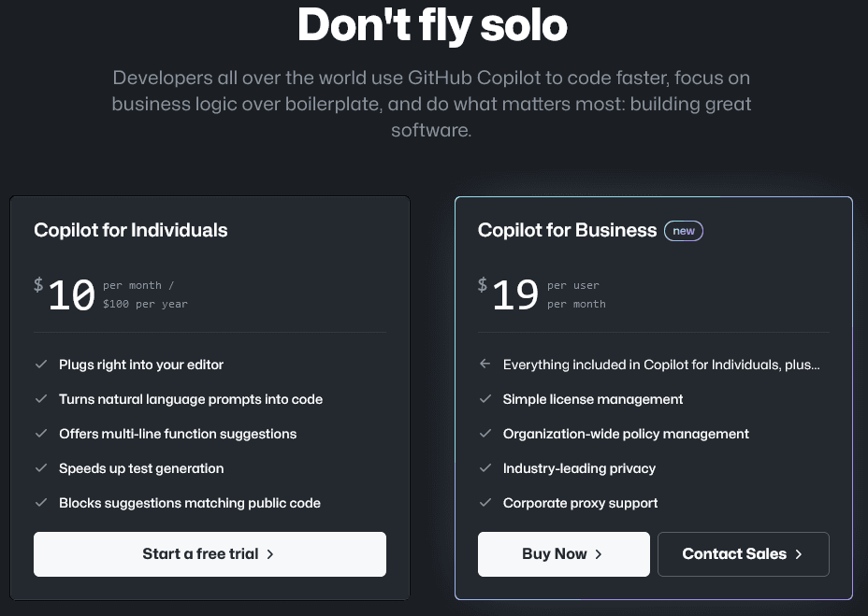This screenshot has width=868, height=616.
Task: Open "Contact Sales" for Copilot Business
Action: [743, 553]
